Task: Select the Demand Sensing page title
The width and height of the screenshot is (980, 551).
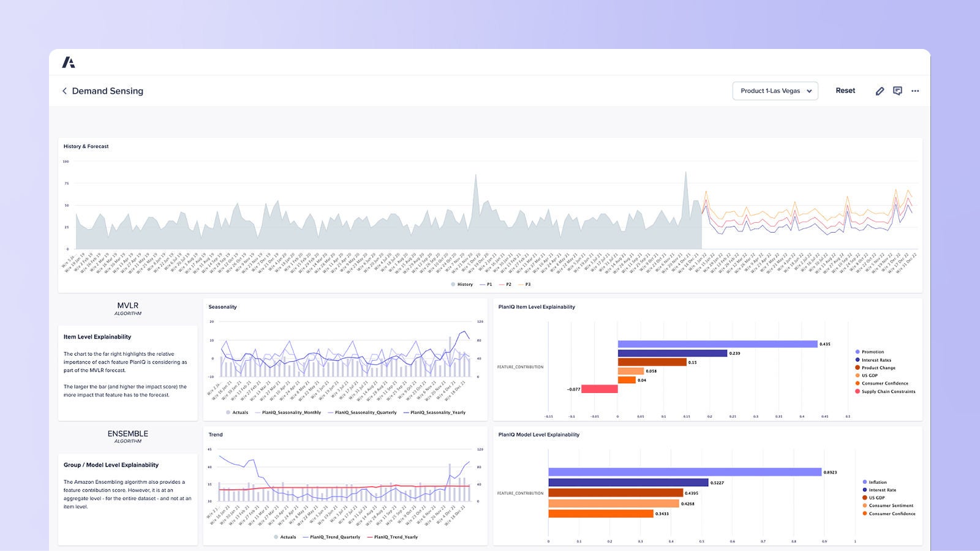Action: (x=107, y=91)
